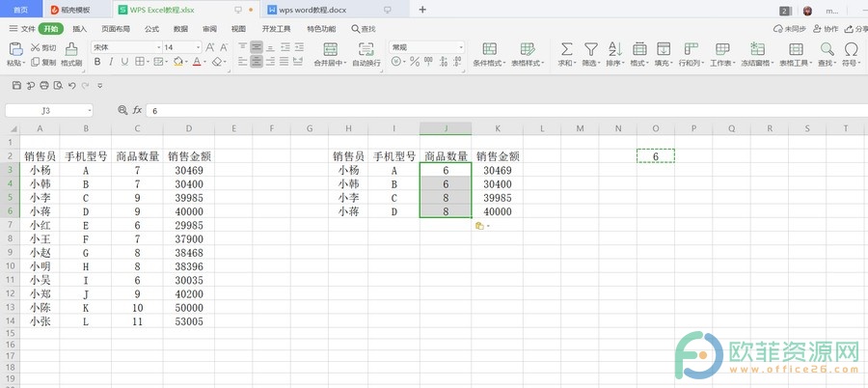Viewport: 868px width, 388px height.
Task: Open the Format (格式) menu
Action: pos(640,54)
